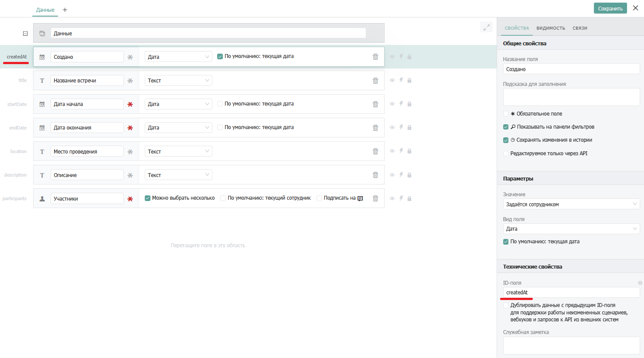Add a new tab with plus icon

click(x=65, y=10)
